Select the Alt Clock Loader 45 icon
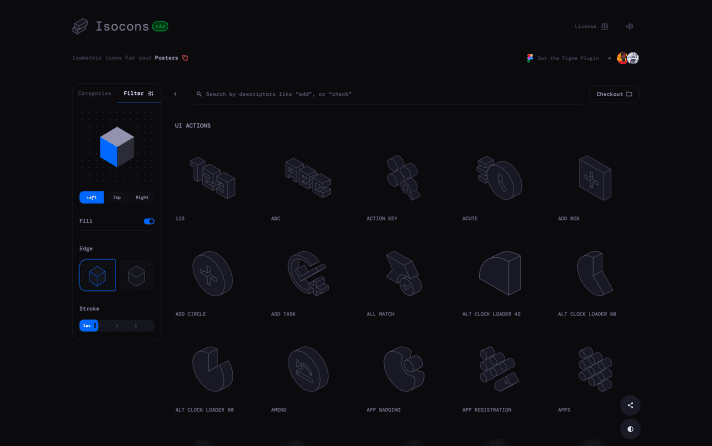The width and height of the screenshot is (712, 446). 500,273
